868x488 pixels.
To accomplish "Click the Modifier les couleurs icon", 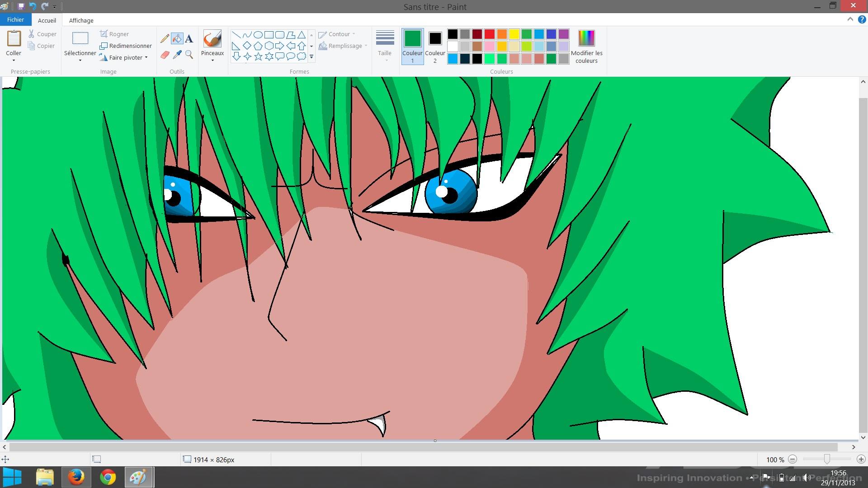I will [x=586, y=38].
